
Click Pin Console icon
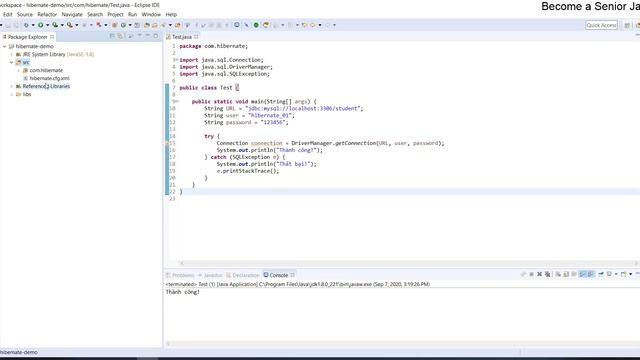[x=601, y=274]
